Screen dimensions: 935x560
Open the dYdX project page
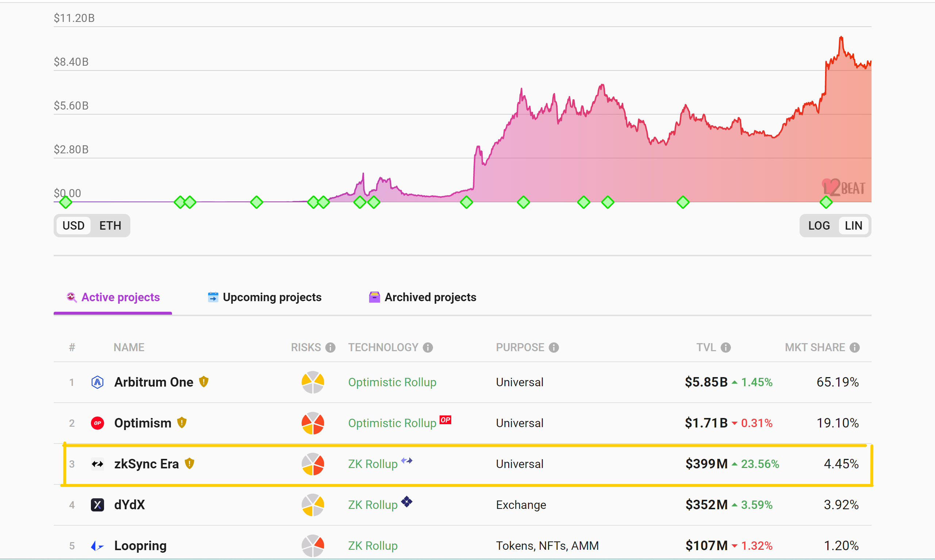(x=130, y=505)
